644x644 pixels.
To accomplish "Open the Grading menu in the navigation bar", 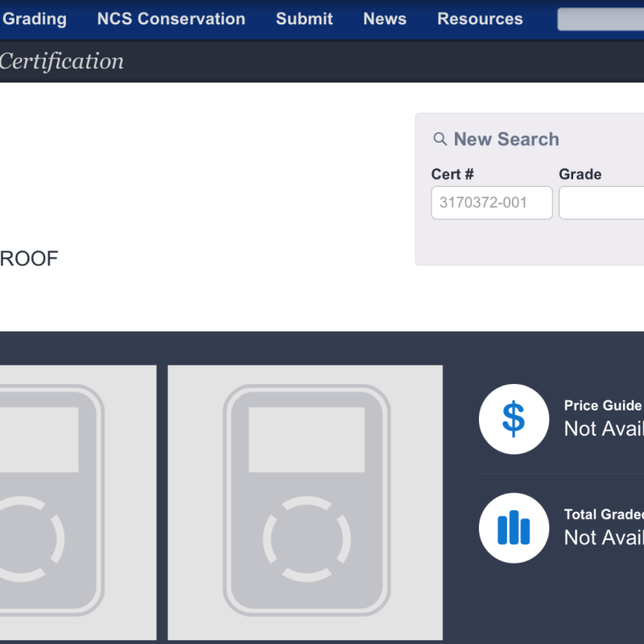I will [35, 19].
